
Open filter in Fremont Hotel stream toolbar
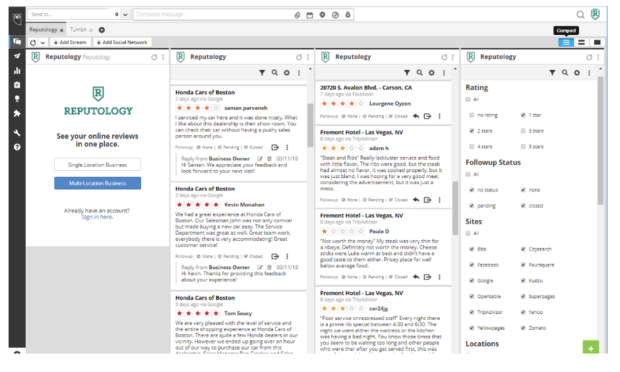(407, 73)
